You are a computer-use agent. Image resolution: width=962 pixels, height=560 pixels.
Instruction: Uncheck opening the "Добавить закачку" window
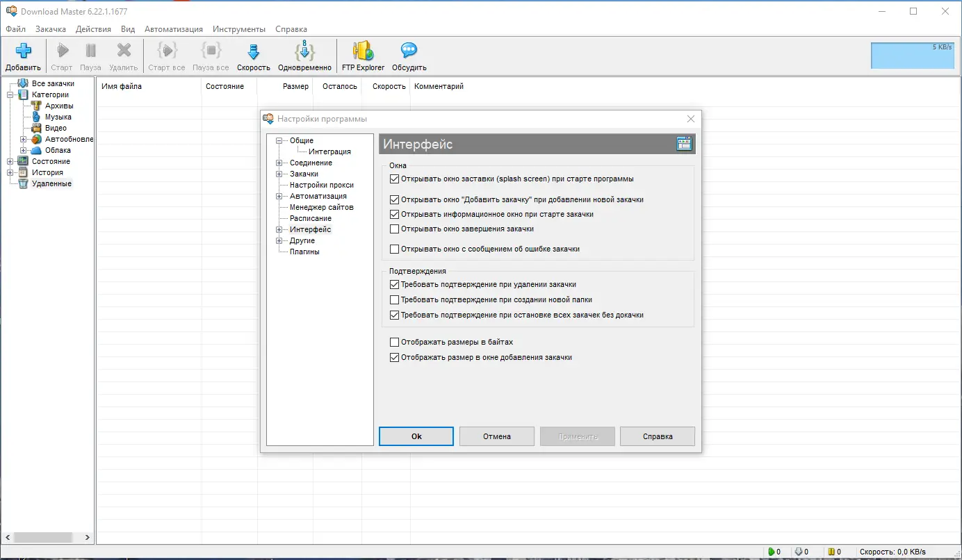coord(395,199)
